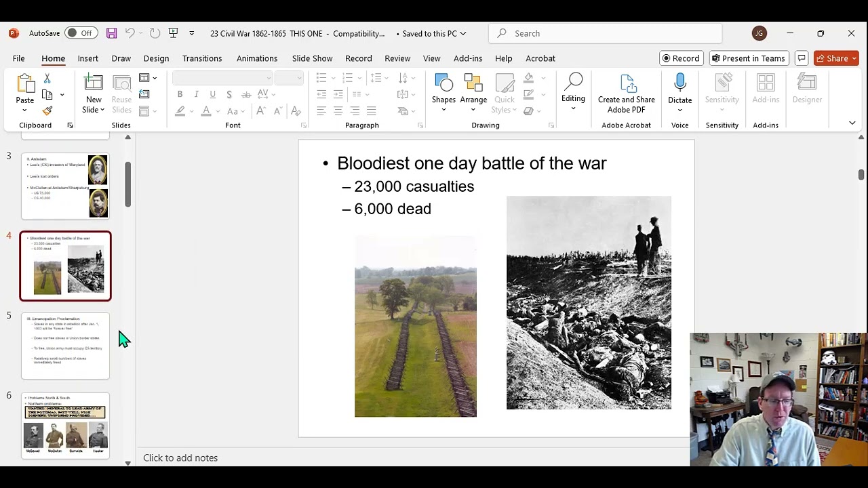
Task: Collapse the ribbon with chevron
Action: point(852,123)
